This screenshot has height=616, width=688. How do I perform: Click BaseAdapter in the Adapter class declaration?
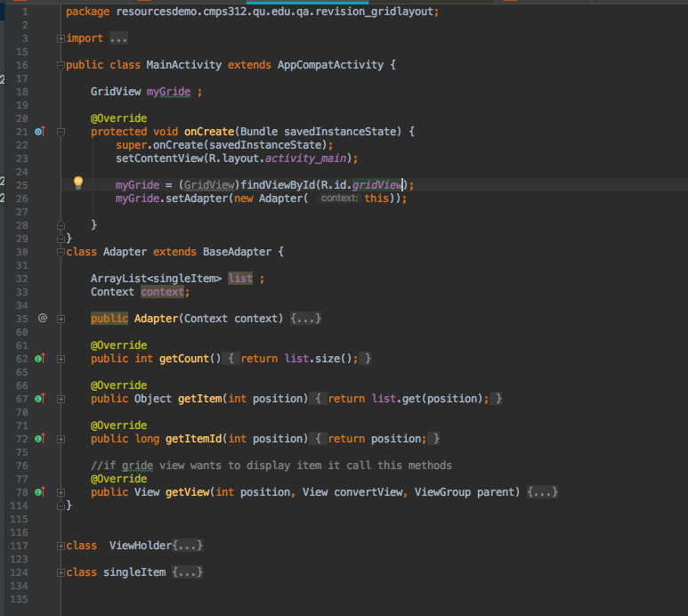tap(237, 252)
